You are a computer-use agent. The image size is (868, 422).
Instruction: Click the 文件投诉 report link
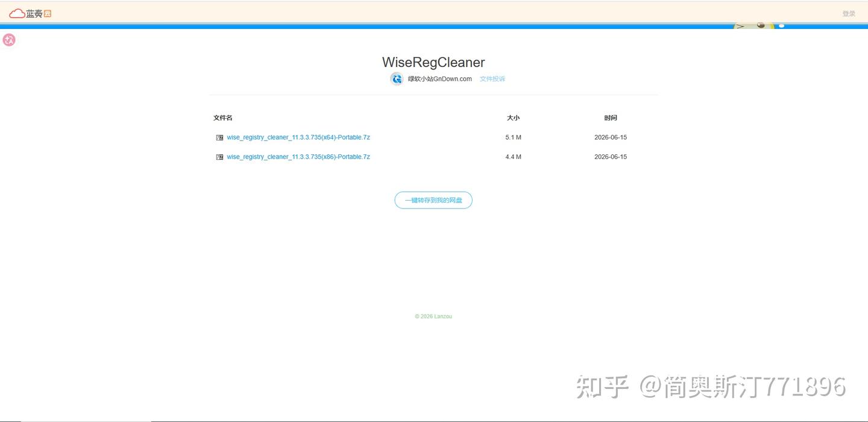pyautogui.click(x=492, y=79)
